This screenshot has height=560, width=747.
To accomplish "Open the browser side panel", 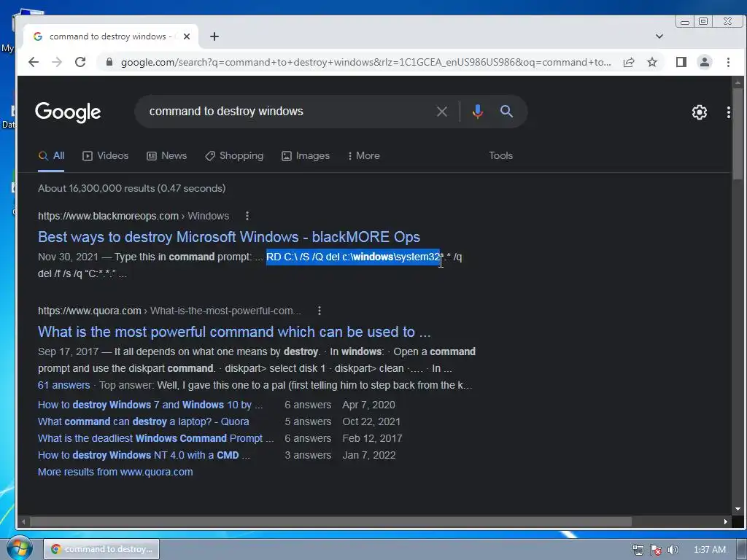I will 681,62.
